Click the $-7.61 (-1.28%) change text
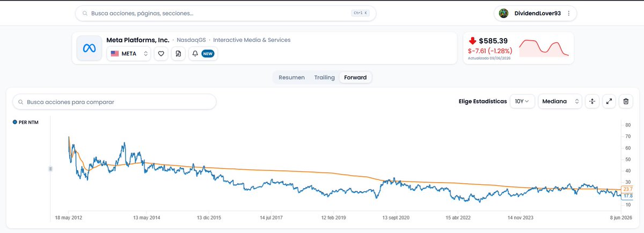The image size is (644, 233). tap(490, 51)
